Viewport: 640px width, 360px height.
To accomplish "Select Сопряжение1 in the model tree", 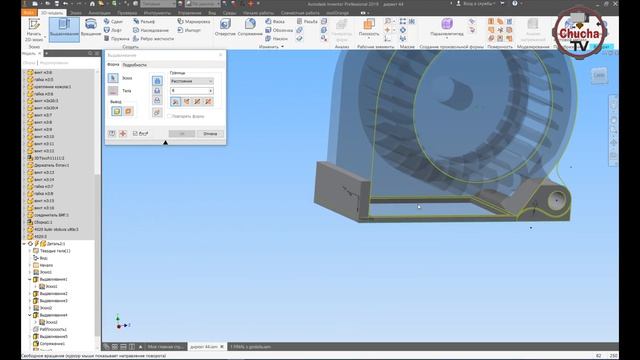I will point(49,344).
